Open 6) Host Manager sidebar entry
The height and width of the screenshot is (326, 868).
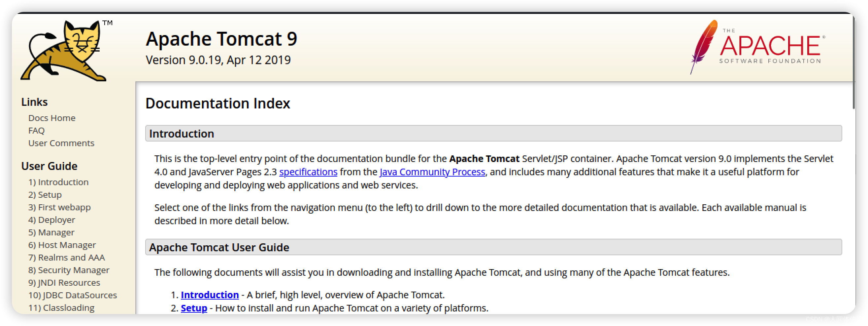(x=62, y=244)
